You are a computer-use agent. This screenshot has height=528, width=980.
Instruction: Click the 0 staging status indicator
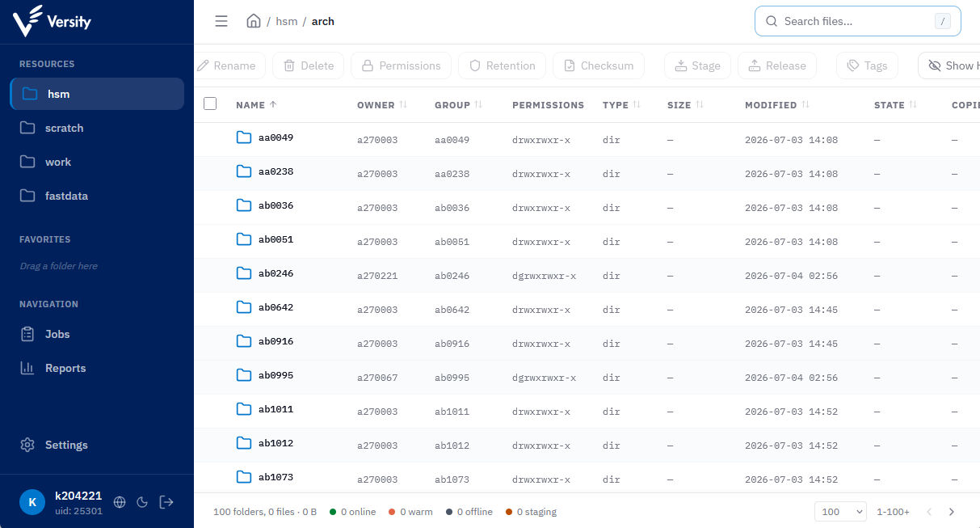point(531,512)
